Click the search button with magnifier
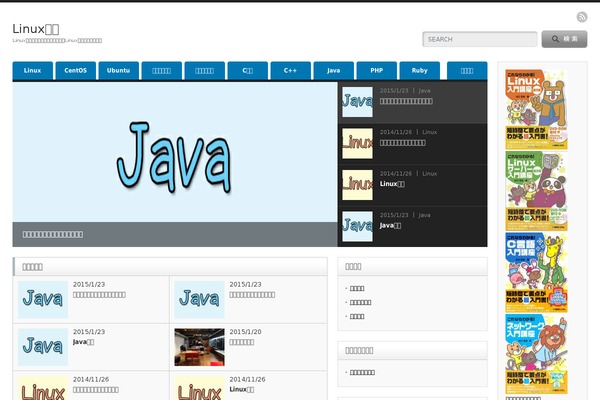Screen dimensions: 600x400 (x=564, y=39)
